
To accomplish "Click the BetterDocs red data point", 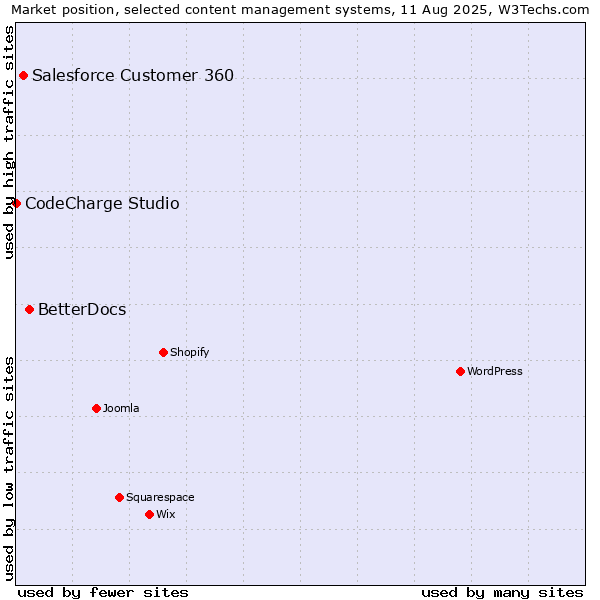I will point(29,309).
